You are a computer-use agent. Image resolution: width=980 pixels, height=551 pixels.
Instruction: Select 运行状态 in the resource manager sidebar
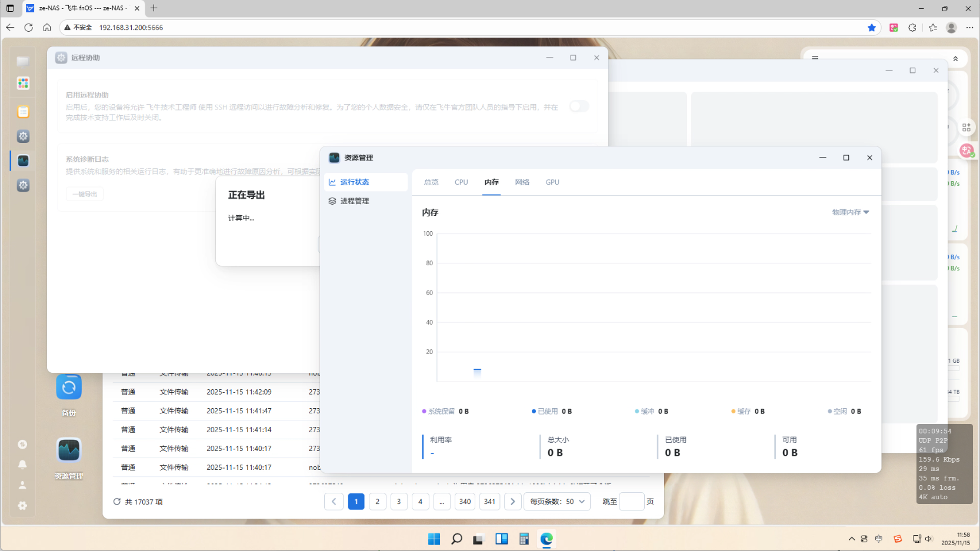point(355,182)
